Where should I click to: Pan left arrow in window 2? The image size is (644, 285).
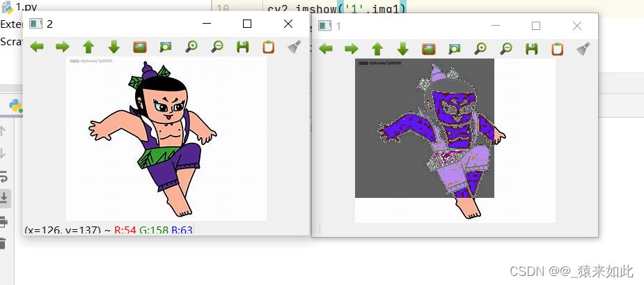click(37, 47)
